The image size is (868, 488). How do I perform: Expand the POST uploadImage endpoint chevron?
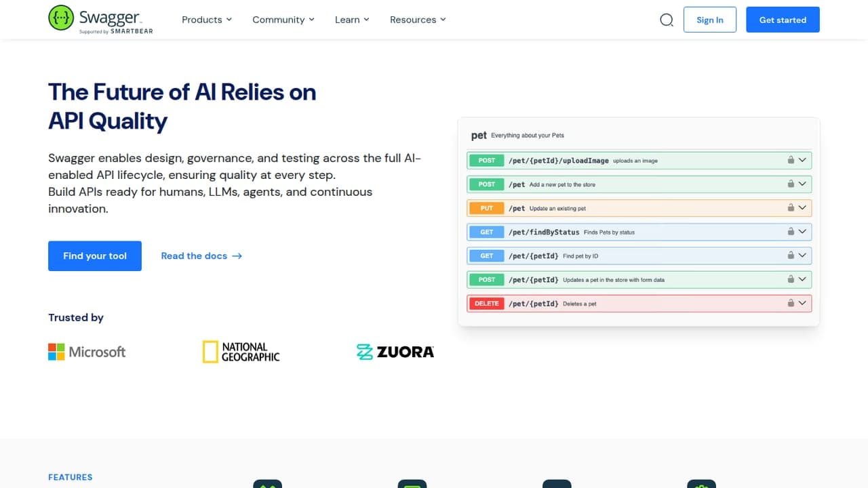pyautogui.click(x=802, y=161)
